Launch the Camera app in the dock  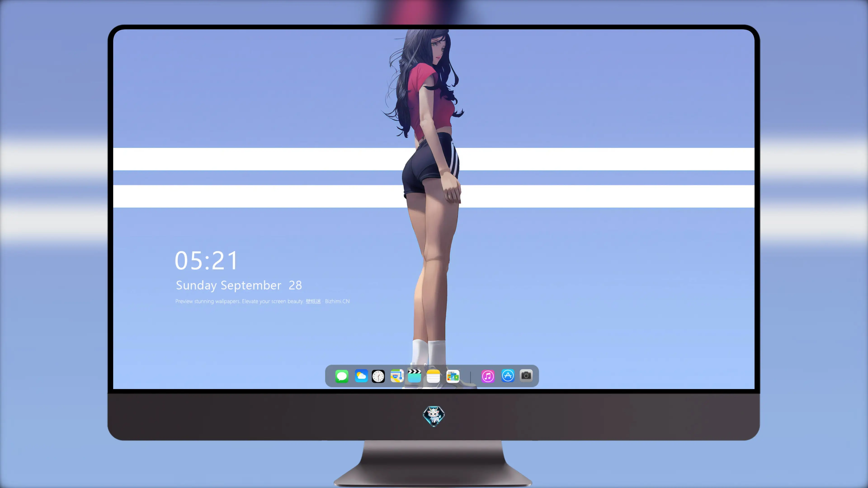(x=526, y=375)
